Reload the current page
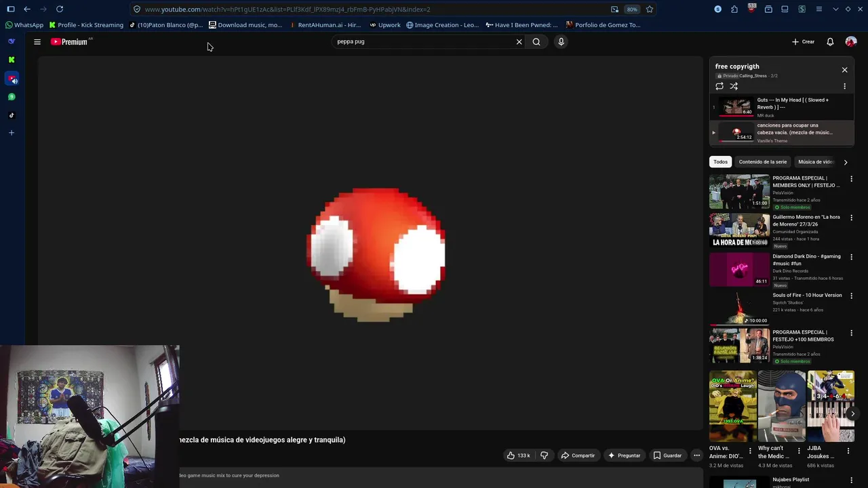 click(x=60, y=9)
